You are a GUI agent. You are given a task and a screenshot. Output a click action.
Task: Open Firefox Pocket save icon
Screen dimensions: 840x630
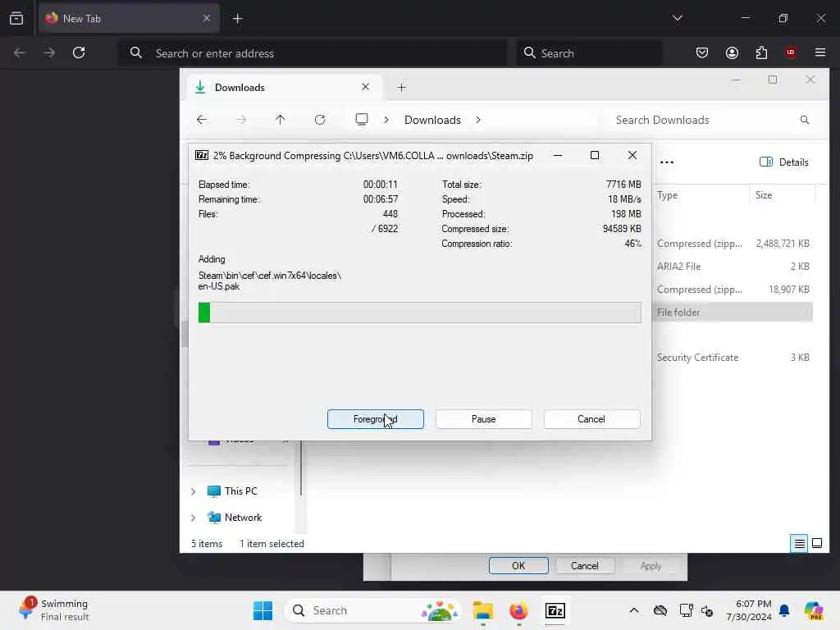pos(702,52)
